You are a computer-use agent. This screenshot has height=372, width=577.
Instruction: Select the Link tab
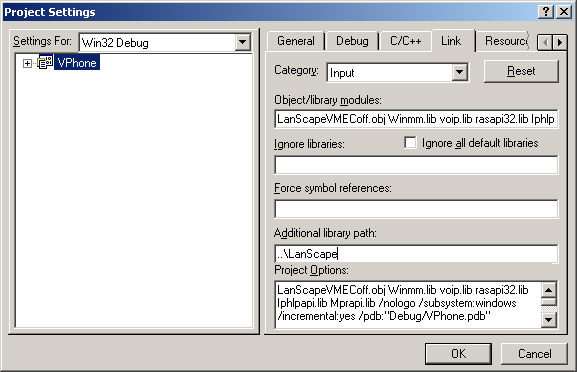[x=451, y=41]
